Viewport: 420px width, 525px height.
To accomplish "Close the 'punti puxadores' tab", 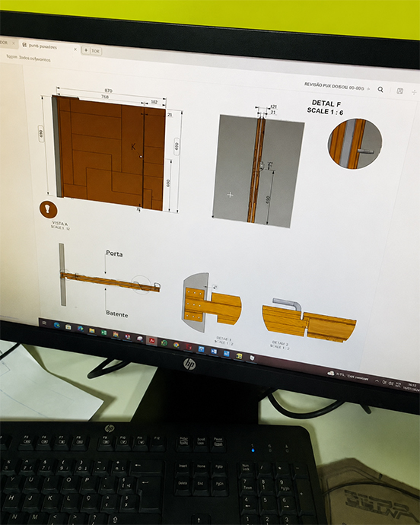I will point(75,49).
